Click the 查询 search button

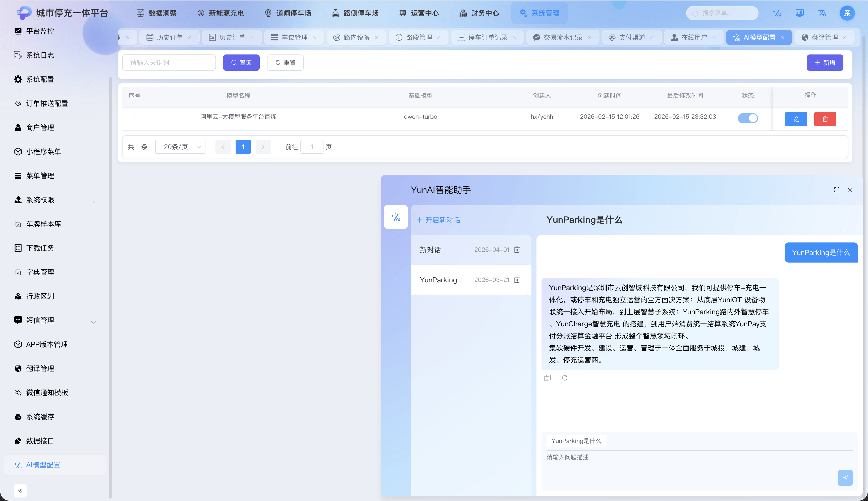(x=241, y=63)
